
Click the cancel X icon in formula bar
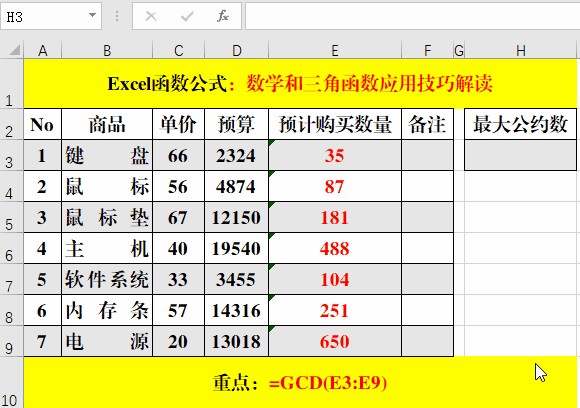(x=151, y=16)
